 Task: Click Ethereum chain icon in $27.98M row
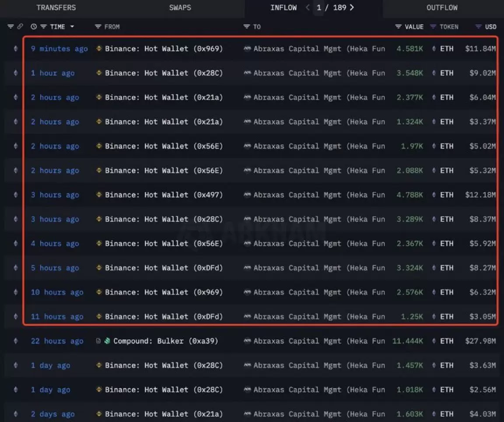[15, 341]
